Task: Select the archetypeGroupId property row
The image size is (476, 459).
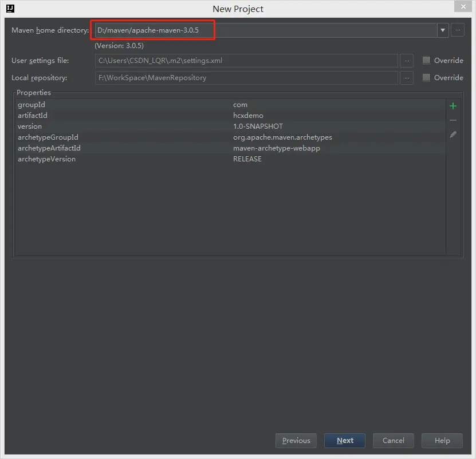Action: [x=230, y=137]
